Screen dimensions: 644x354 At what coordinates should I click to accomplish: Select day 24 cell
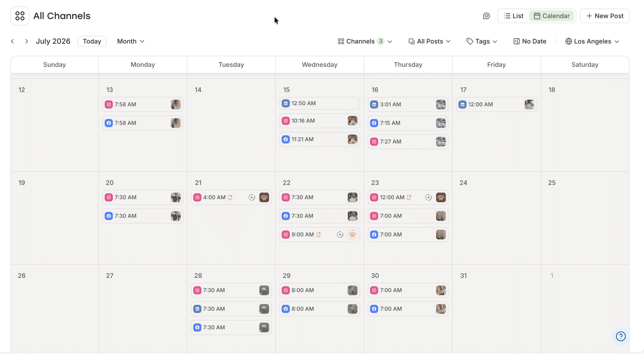tap(496, 218)
